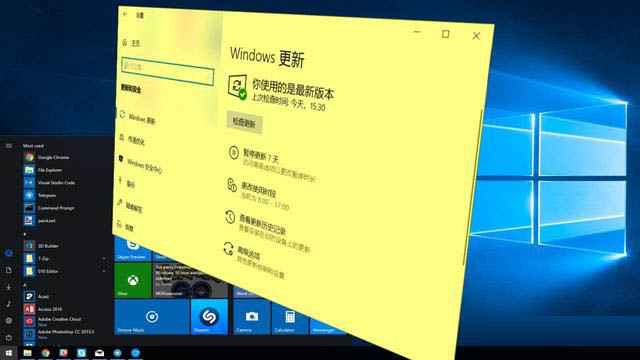
Task: Open the Groove Music tile
Action: pos(152,317)
